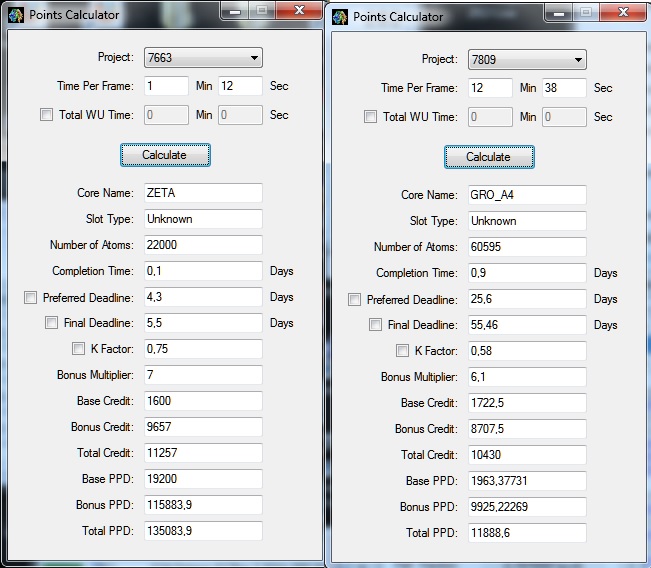Screen dimensions: 651x568
Task: Click Core Name field showing GRO_A4
Action: tap(527, 195)
